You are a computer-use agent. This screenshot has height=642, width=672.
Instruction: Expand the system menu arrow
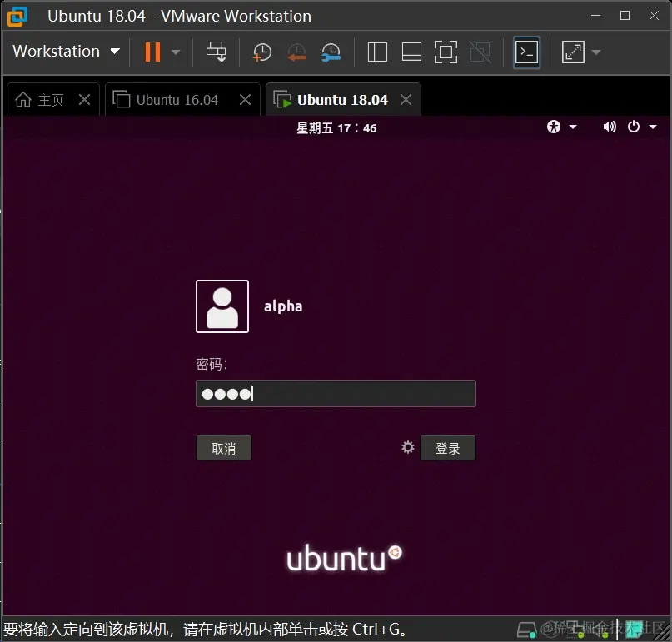pos(653,127)
